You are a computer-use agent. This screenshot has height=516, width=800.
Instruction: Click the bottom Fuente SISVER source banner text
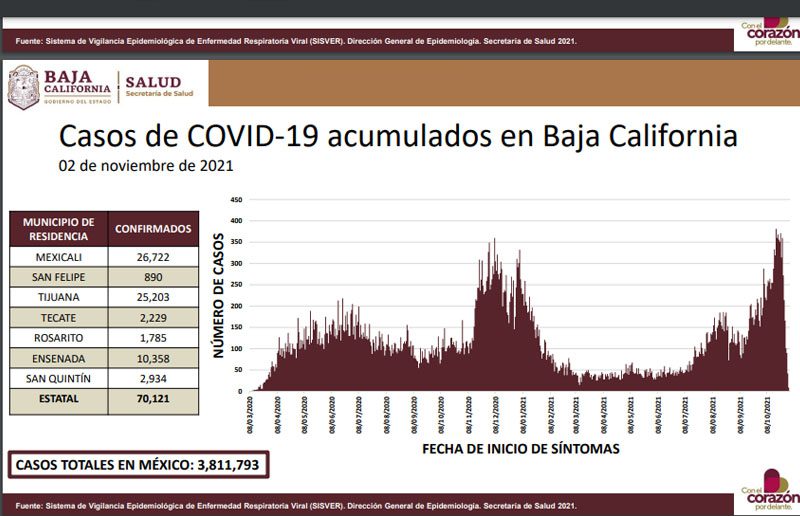tap(296, 506)
